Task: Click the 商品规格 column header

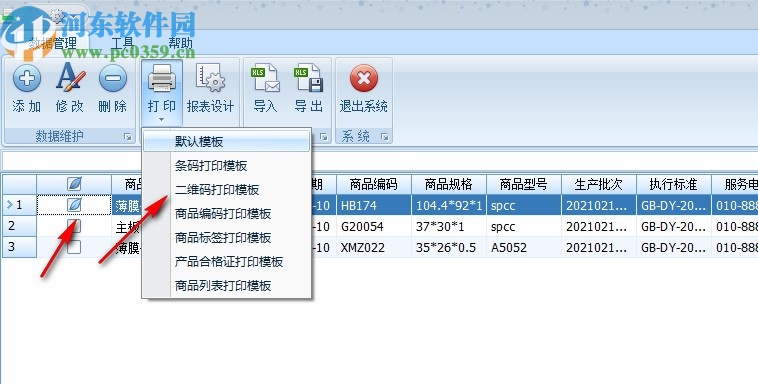Action: [449, 184]
